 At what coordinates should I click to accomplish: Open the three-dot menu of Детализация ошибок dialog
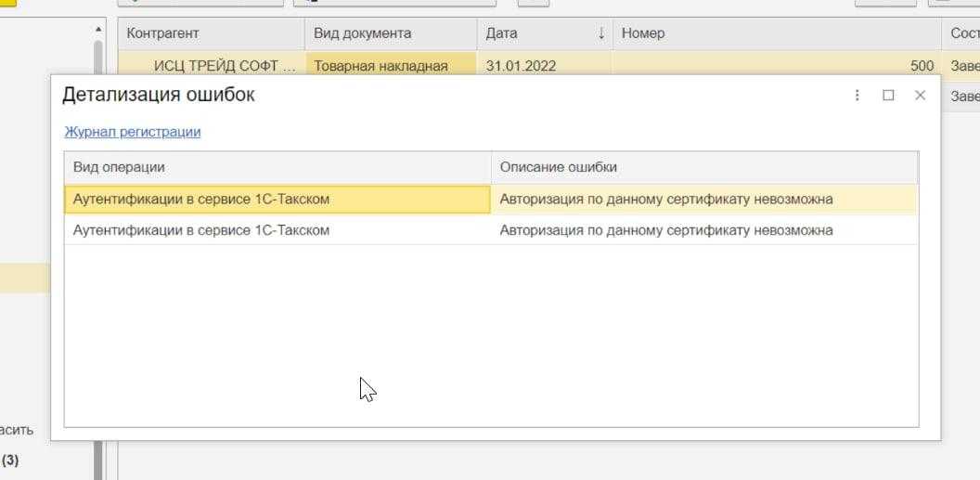pos(857,95)
